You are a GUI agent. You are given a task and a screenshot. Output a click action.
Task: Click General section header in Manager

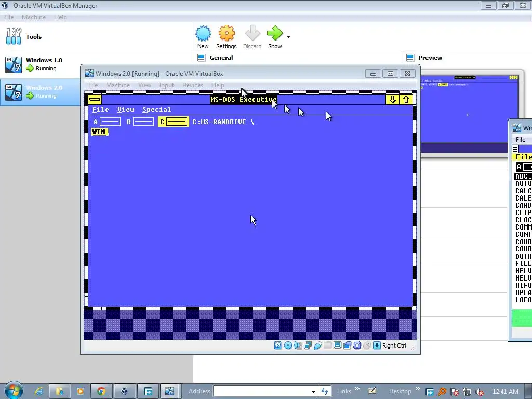pyautogui.click(x=221, y=58)
